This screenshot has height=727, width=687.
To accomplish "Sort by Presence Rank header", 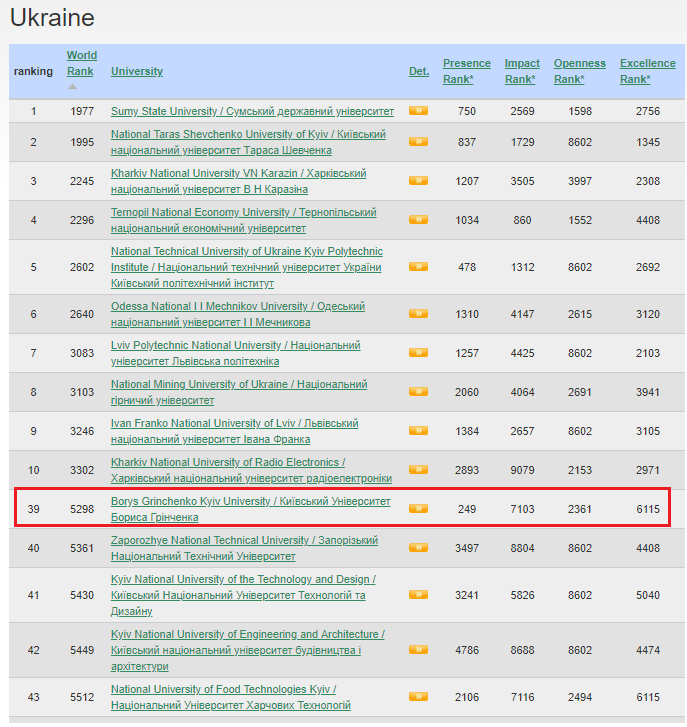I will 467,71.
